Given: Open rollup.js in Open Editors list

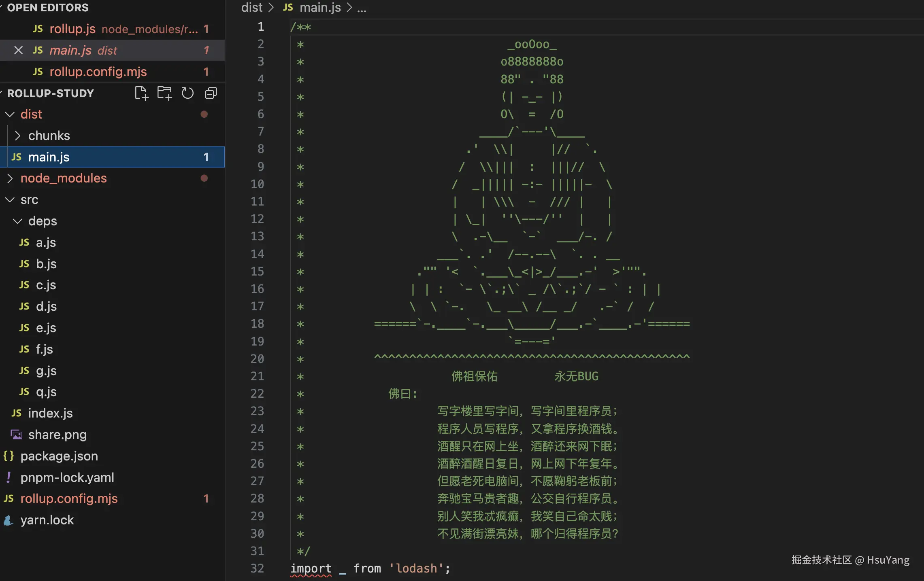Looking at the screenshot, I should (x=72, y=29).
